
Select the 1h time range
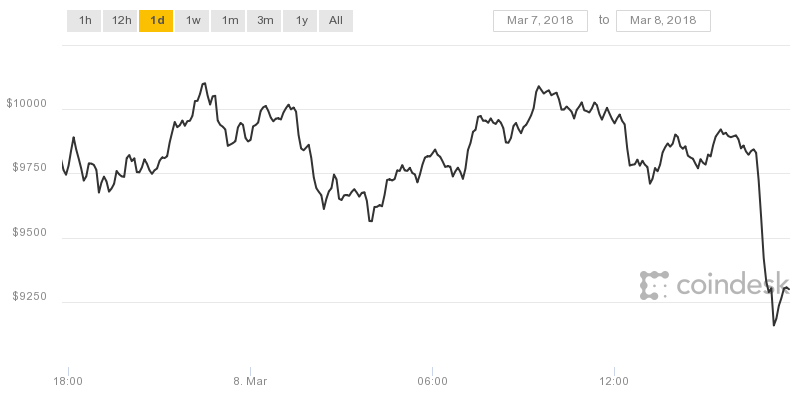pyautogui.click(x=85, y=20)
